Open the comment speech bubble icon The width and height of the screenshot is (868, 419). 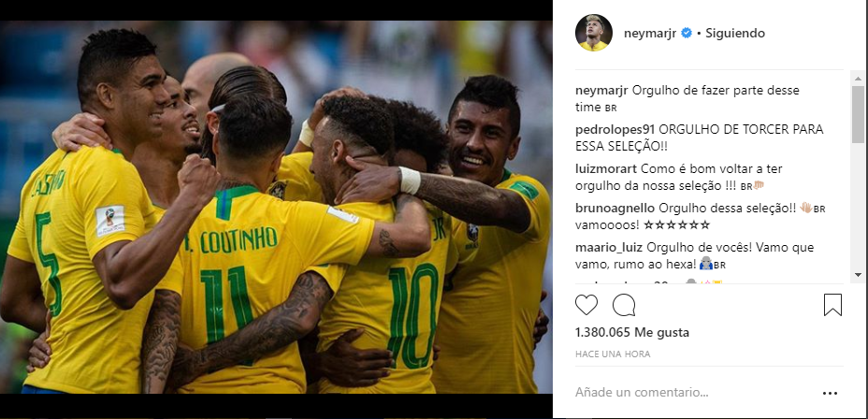623,305
